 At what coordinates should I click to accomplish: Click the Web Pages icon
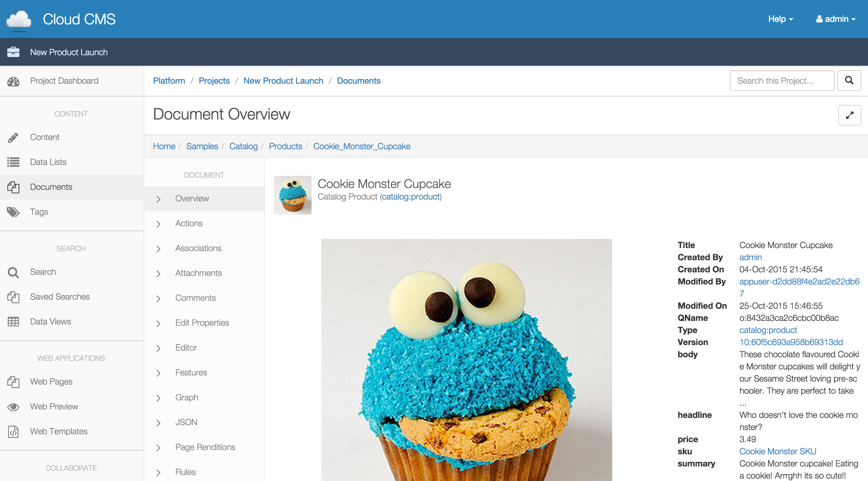13,382
